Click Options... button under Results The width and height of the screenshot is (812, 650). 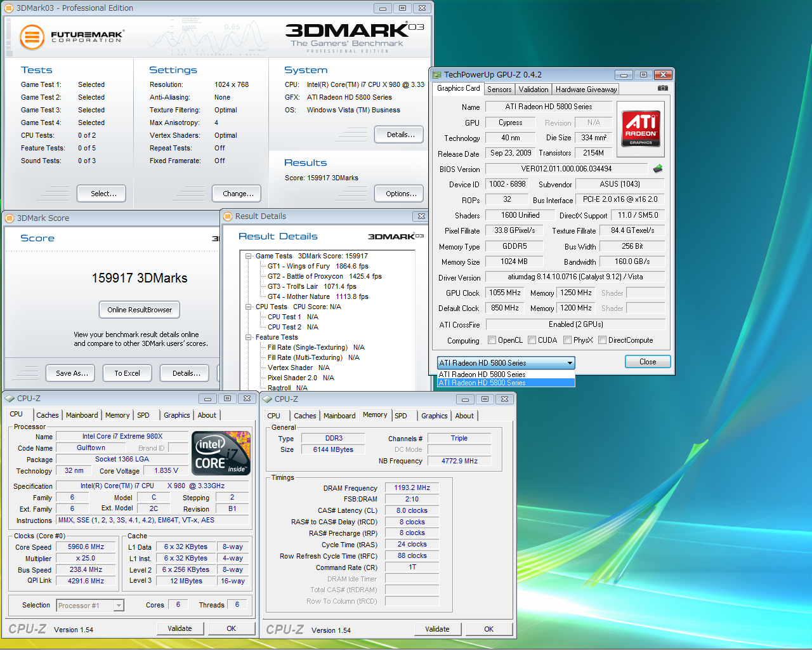click(x=399, y=194)
